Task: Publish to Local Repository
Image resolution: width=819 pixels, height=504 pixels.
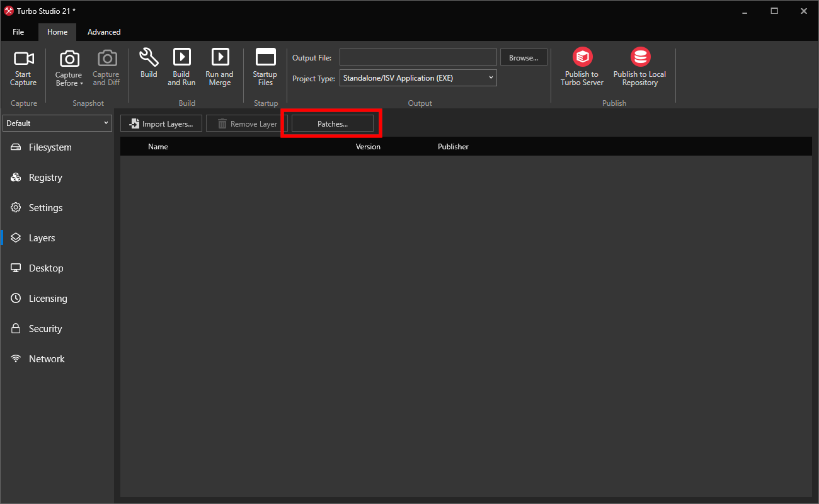Action: click(x=639, y=65)
